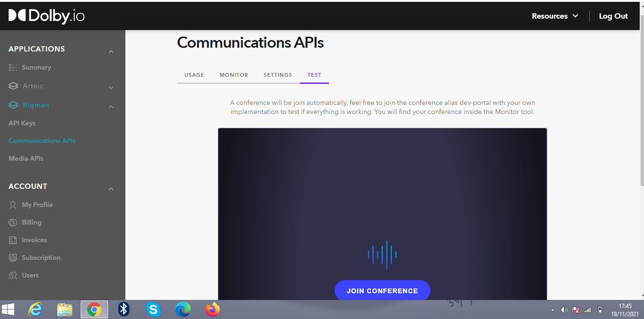Click the JOIN CONFERENCE button

382,290
